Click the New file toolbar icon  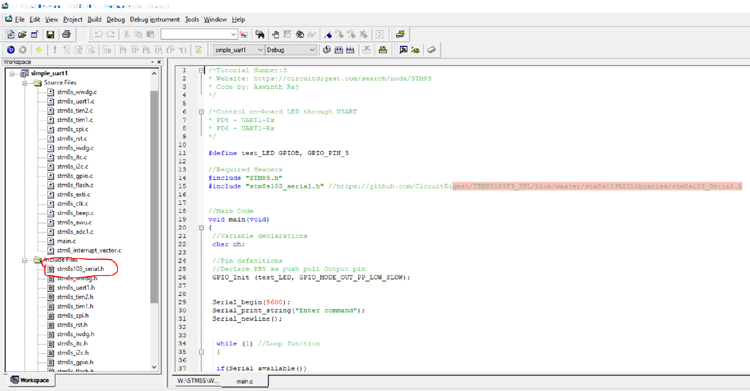pos(11,34)
